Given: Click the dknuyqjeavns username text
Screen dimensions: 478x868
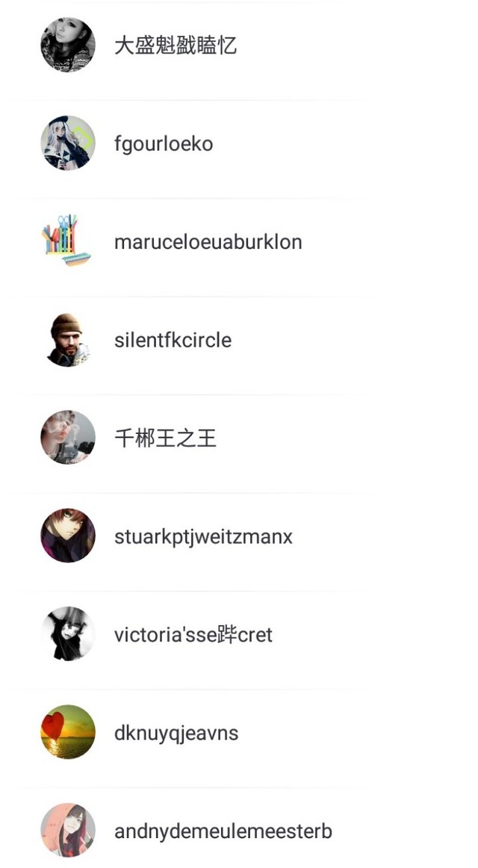Looking at the screenshot, I should [x=176, y=733].
